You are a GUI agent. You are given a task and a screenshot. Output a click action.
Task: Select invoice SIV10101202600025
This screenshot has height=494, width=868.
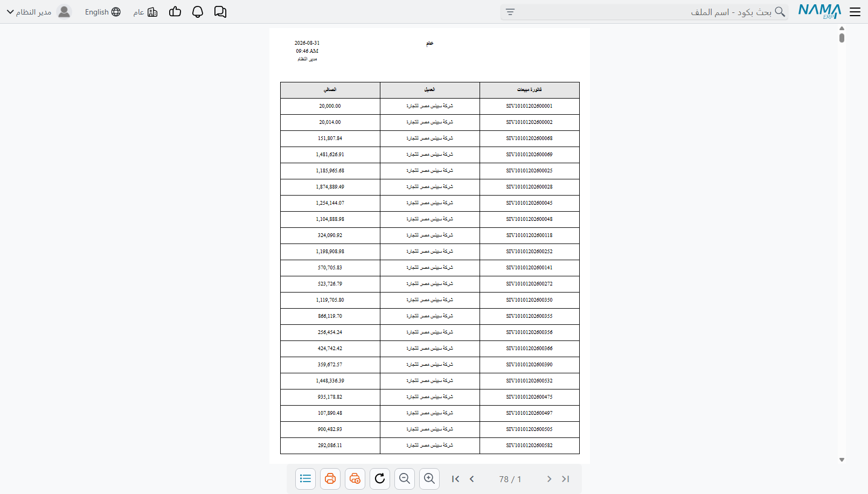pyautogui.click(x=530, y=171)
